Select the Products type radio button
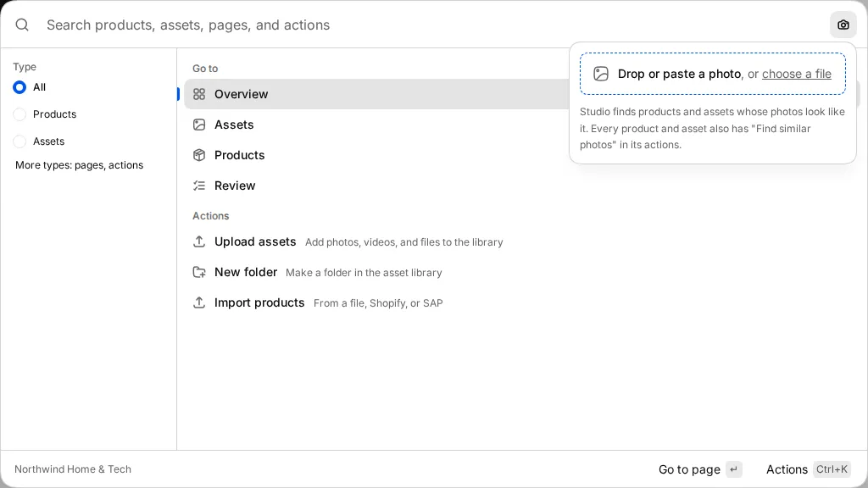Screen dimensions: 868x488 tap(19, 114)
